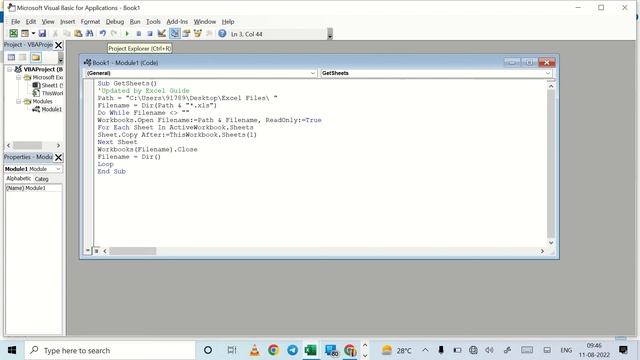The height and width of the screenshot is (360, 640).
Task: Close the Project explorer pane
Action: pos(59,45)
